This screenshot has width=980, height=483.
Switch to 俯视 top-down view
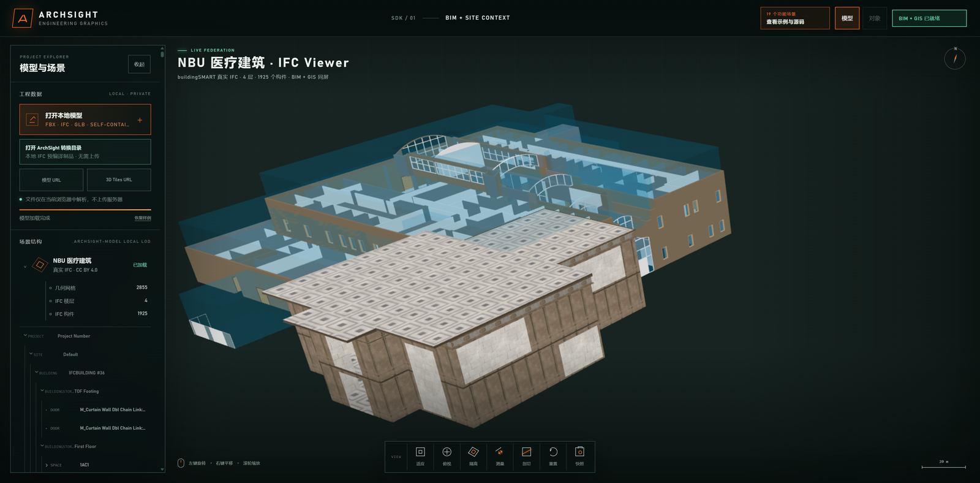[447, 456]
